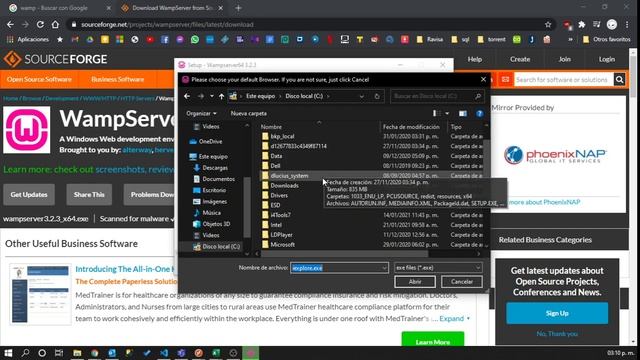Open the Open Source Software menu
Image resolution: width=640 pixels, height=360 pixels.
[39, 80]
